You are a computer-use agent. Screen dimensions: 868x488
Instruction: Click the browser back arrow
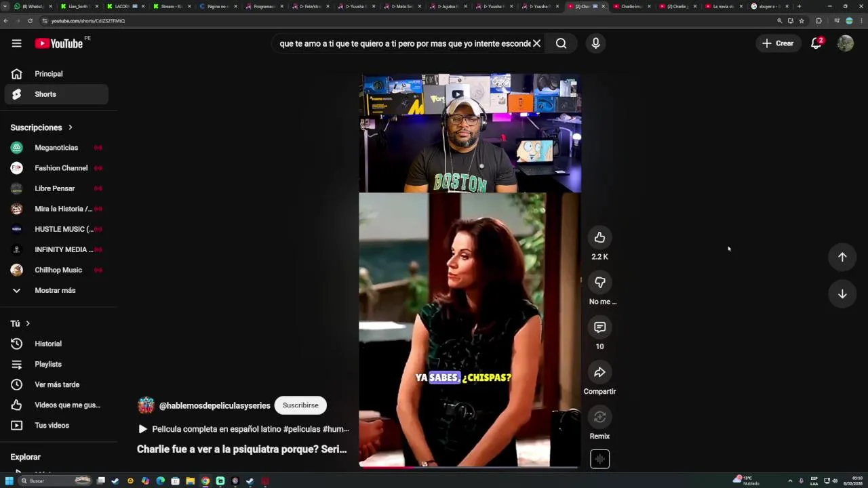click(6, 21)
